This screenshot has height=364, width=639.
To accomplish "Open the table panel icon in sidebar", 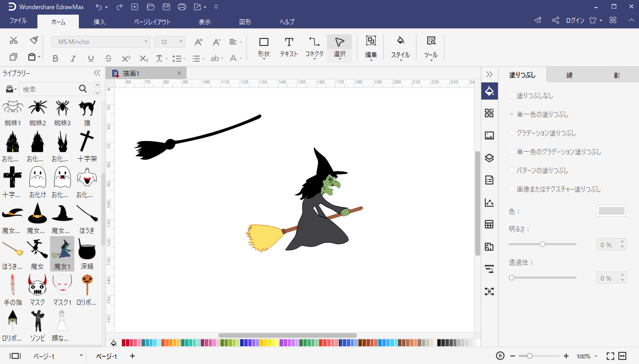I will tap(489, 224).
